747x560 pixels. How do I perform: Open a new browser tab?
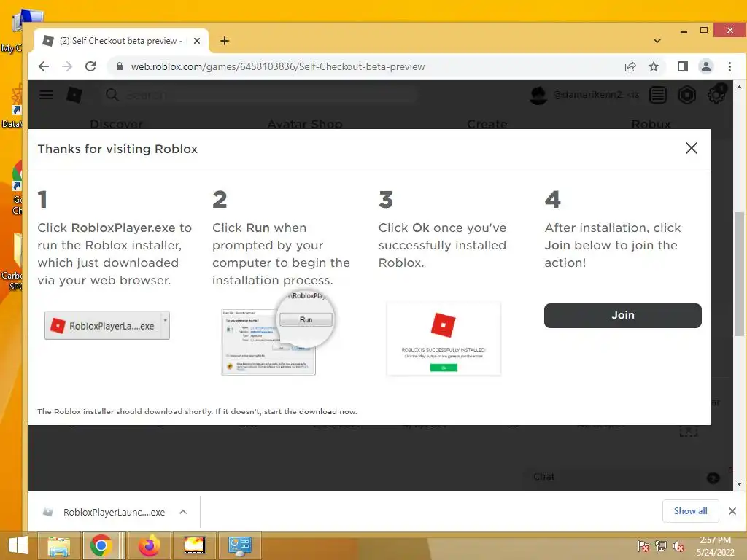point(225,41)
